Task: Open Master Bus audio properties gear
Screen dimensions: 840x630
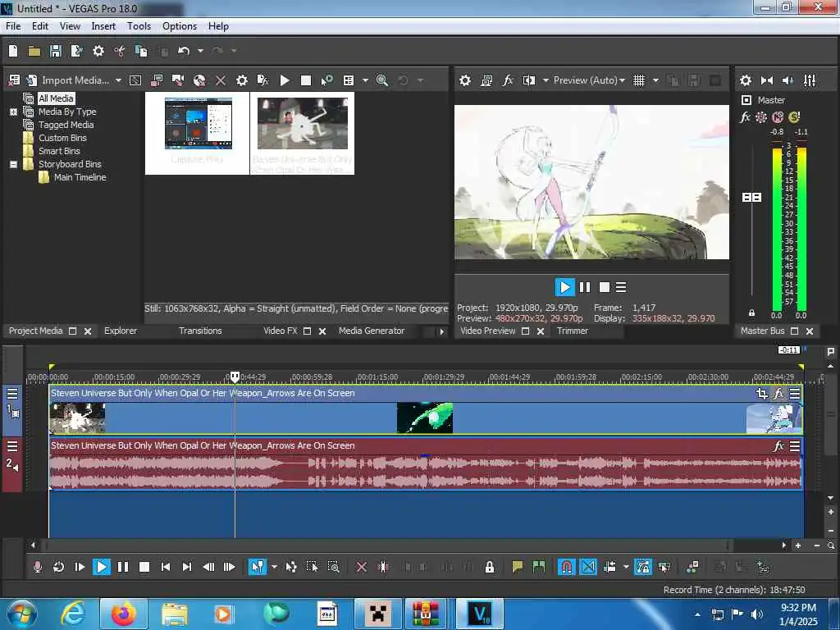Action: pyautogui.click(x=746, y=80)
